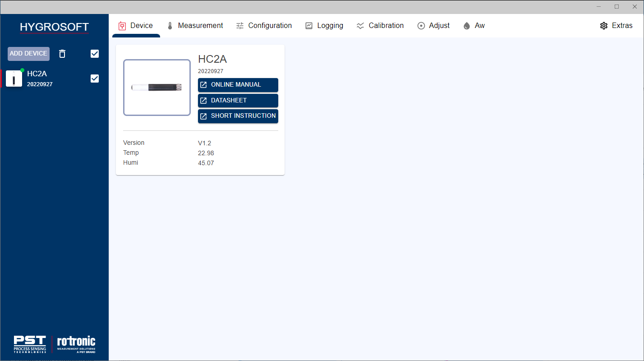Image resolution: width=644 pixels, height=361 pixels.
Task: Open the ONLINE MANUAL link
Action: 238,85
